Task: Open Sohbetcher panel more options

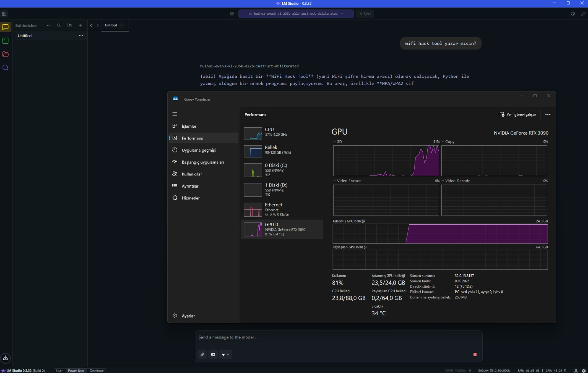Action: coord(49,25)
